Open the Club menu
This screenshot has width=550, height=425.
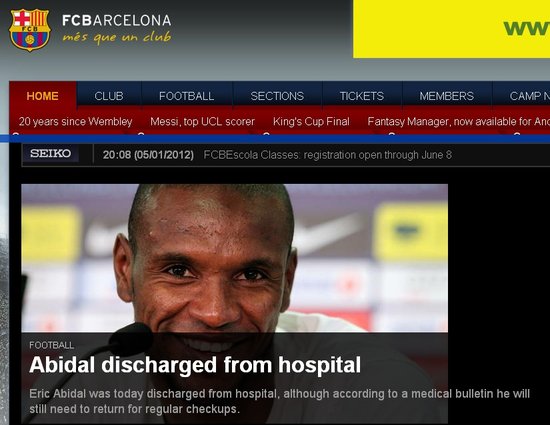tap(109, 96)
